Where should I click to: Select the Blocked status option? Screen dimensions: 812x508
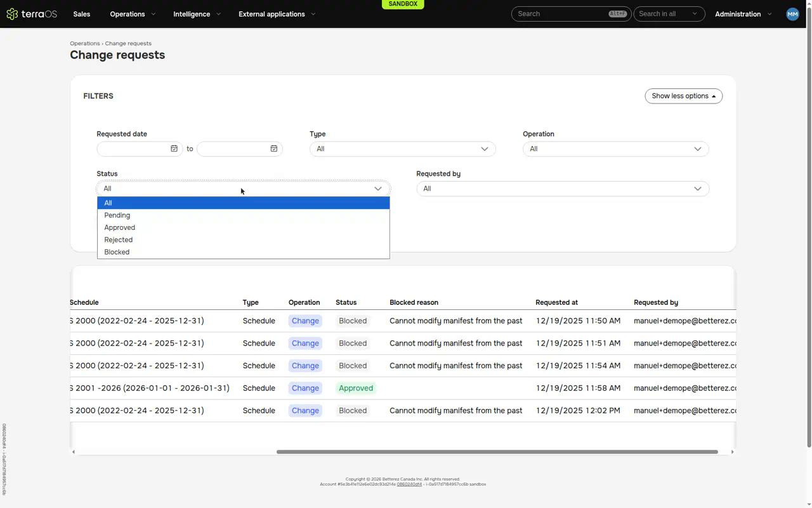pyautogui.click(x=244, y=252)
